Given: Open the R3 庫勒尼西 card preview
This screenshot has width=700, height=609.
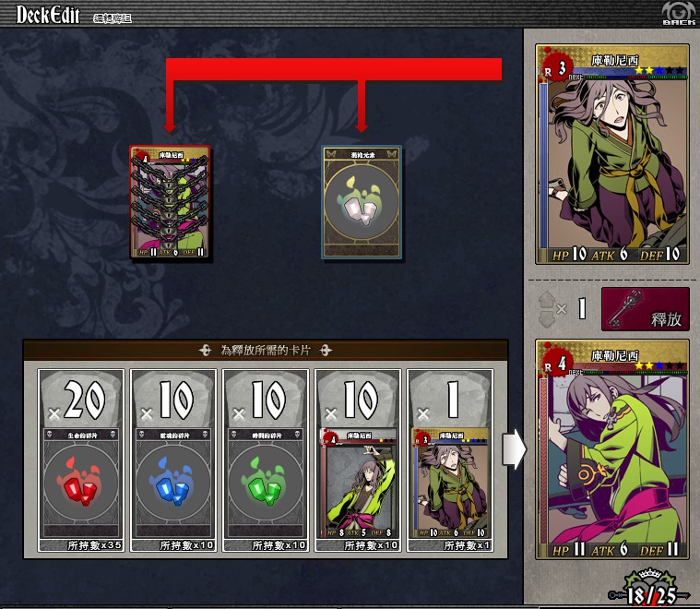Looking at the screenshot, I should [x=612, y=154].
